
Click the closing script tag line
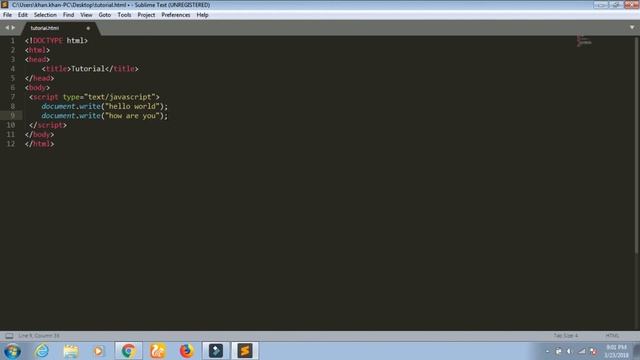(48, 125)
